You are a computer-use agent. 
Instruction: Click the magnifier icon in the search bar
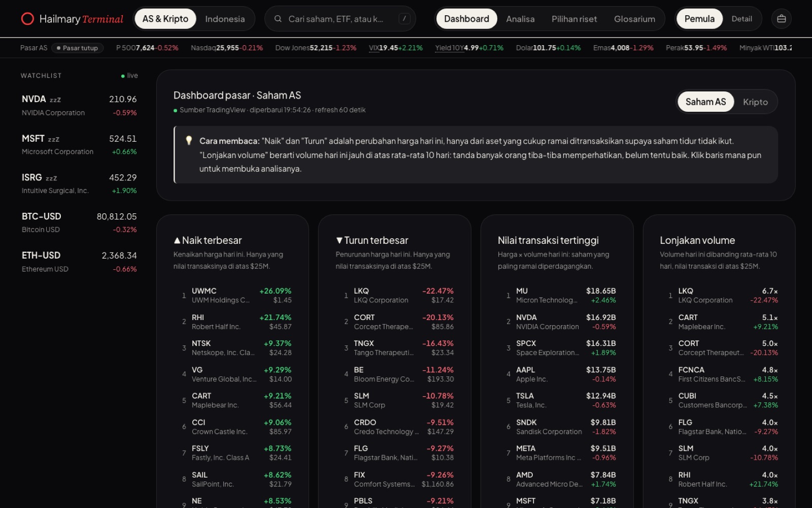coord(278,19)
